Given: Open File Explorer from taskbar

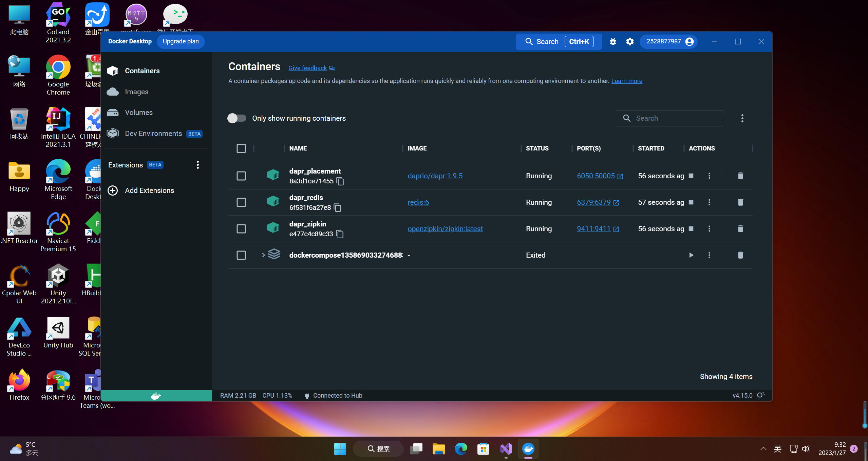Looking at the screenshot, I should (x=438, y=449).
